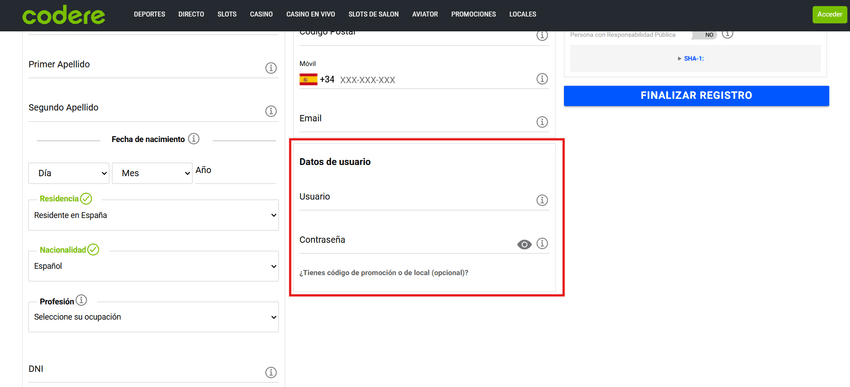Open SLOTS DE SALON
Image resolution: width=850 pixels, height=387 pixels.
click(374, 15)
